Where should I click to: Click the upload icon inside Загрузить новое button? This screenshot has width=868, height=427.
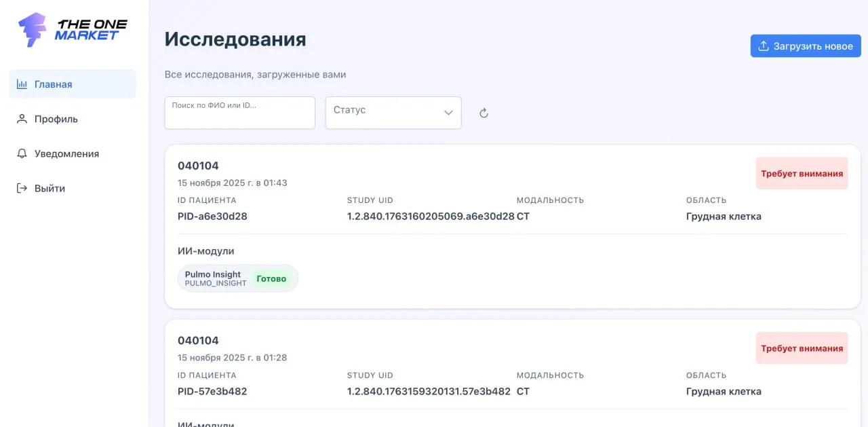(763, 45)
